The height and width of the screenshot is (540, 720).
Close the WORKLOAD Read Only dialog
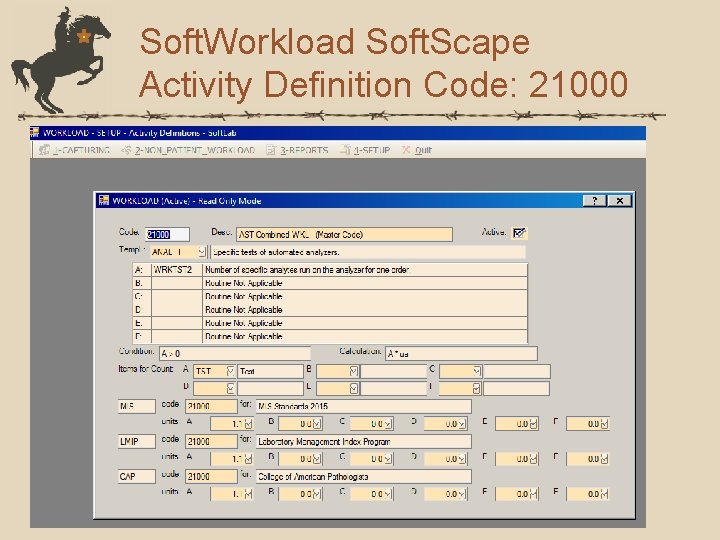[x=619, y=201]
